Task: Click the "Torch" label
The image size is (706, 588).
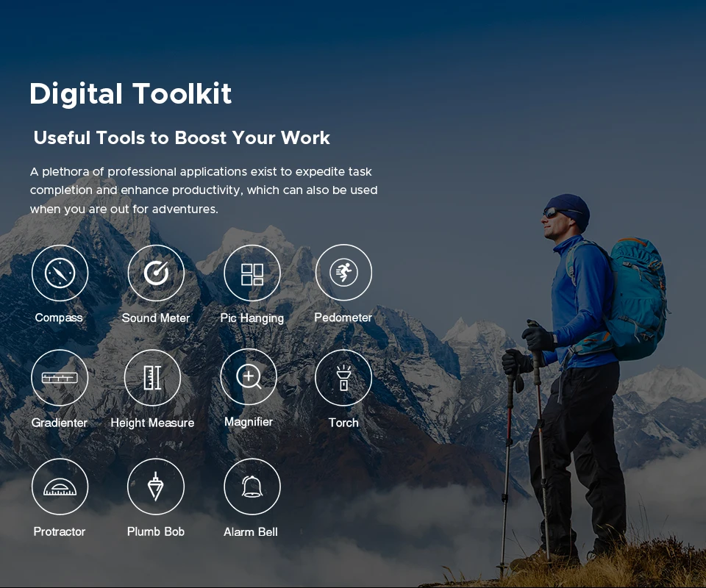Action: [343, 423]
